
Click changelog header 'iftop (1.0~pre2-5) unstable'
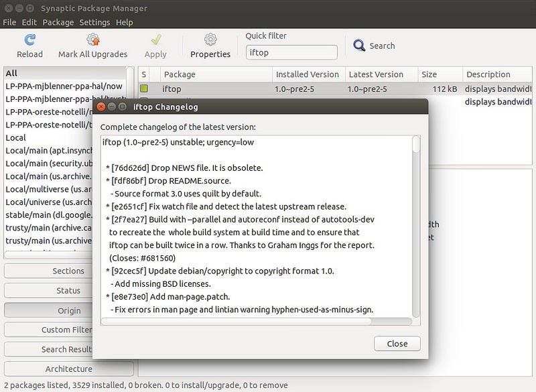pyautogui.click(x=178, y=142)
